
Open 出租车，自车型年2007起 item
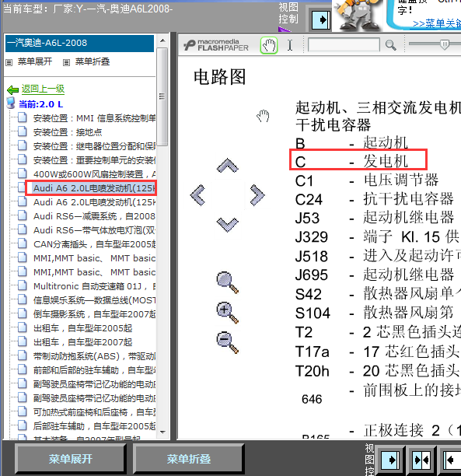(x=82, y=342)
